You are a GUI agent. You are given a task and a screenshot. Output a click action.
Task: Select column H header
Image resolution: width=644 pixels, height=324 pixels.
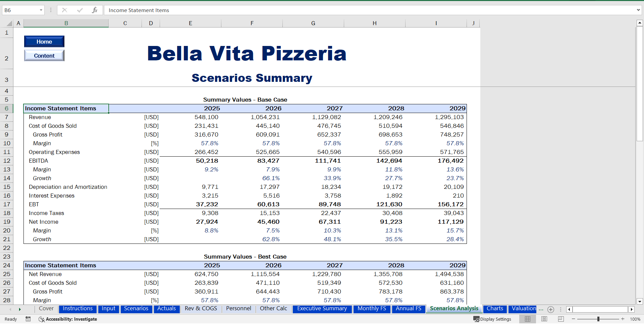(x=375, y=23)
